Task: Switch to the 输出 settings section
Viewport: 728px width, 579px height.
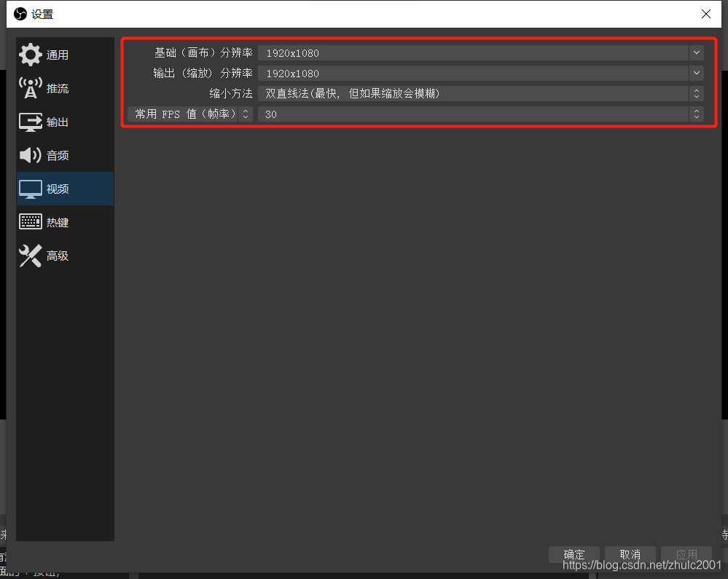Action: (65, 122)
